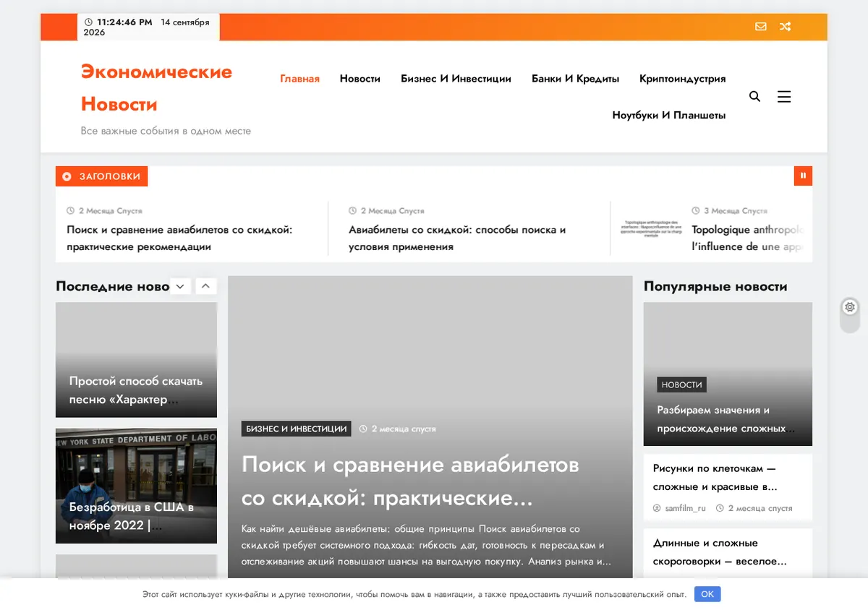This screenshot has width=868, height=610.
Task: Show previous item with up chevron
Action: pos(205,286)
